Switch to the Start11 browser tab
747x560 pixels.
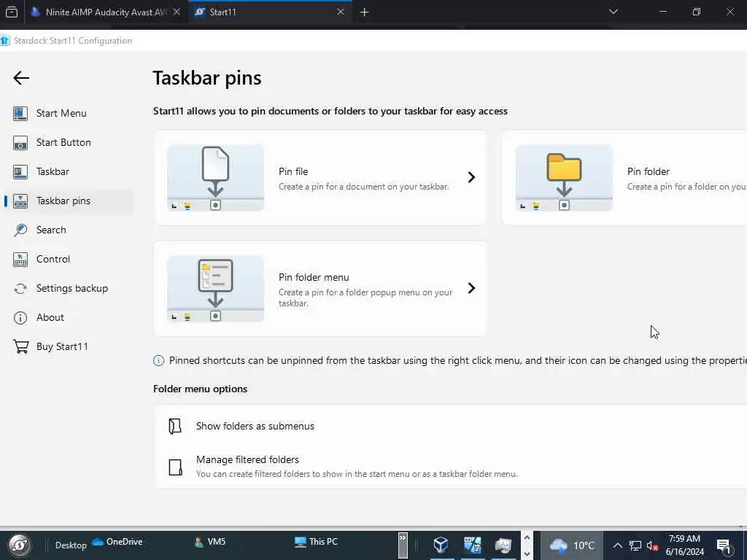(x=271, y=12)
